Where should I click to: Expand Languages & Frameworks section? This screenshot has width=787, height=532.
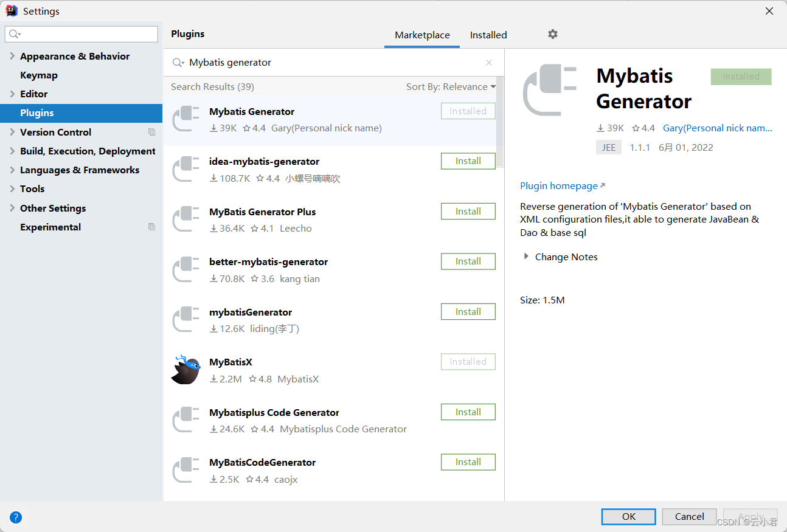point(13,170)
